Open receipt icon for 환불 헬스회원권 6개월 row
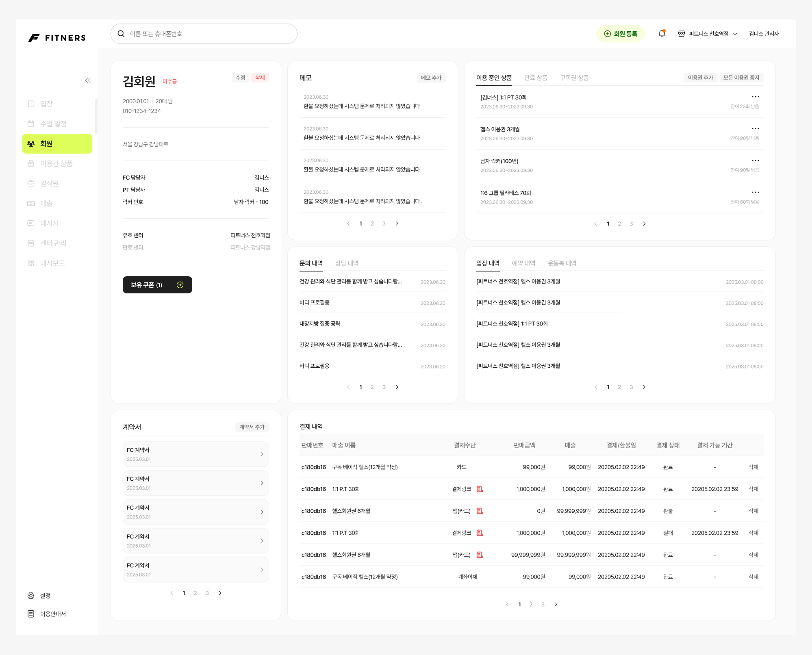 tap(480, 511)
